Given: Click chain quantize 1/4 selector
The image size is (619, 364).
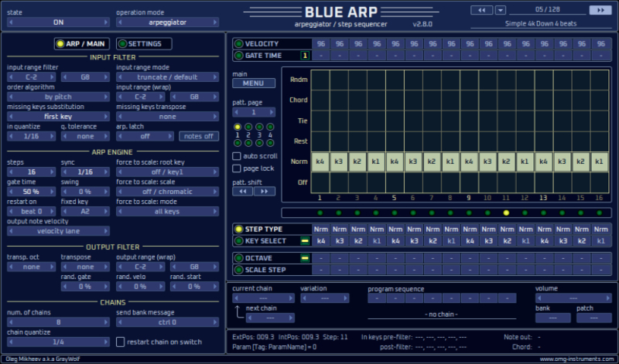Looking at the screenshot, I should (58, 342).
